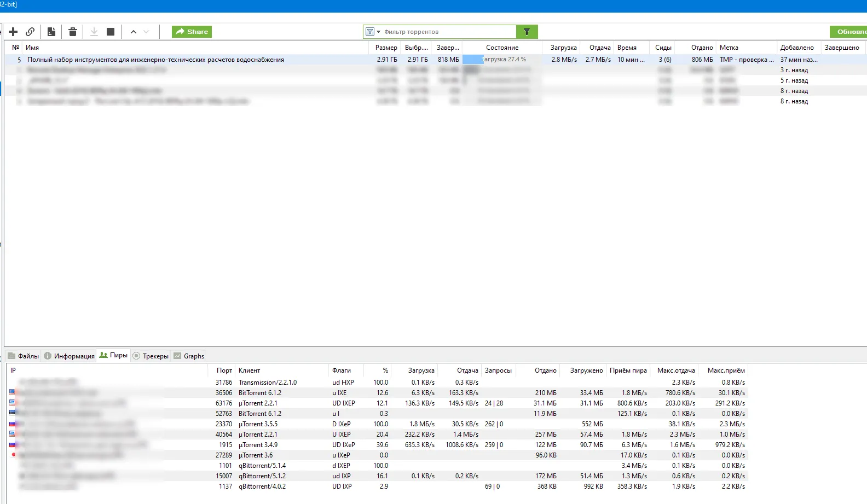
Task: Switch to the Трекеры tab
Action: pos(151,356)
